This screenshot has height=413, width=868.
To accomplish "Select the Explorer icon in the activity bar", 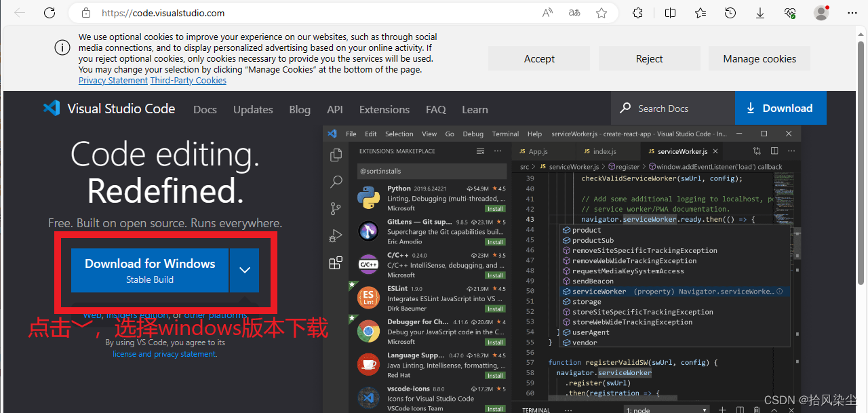I will pyautogui.click(x=336, y=155).
